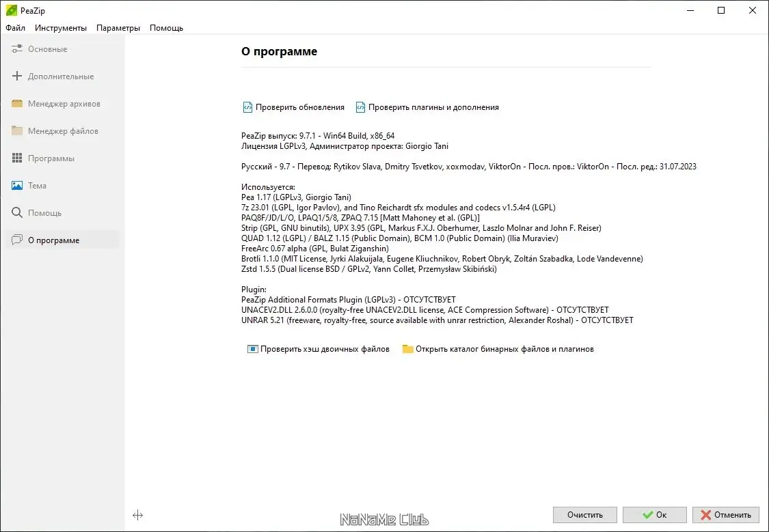Open the Помощь menu in menu bar

point(166,28)
